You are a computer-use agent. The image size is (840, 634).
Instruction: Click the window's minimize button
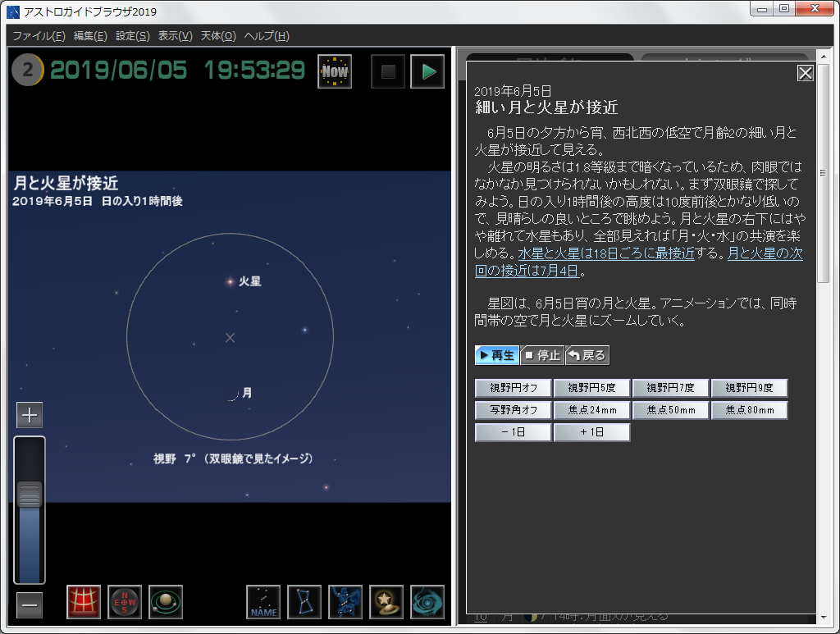tap(762, 9)
